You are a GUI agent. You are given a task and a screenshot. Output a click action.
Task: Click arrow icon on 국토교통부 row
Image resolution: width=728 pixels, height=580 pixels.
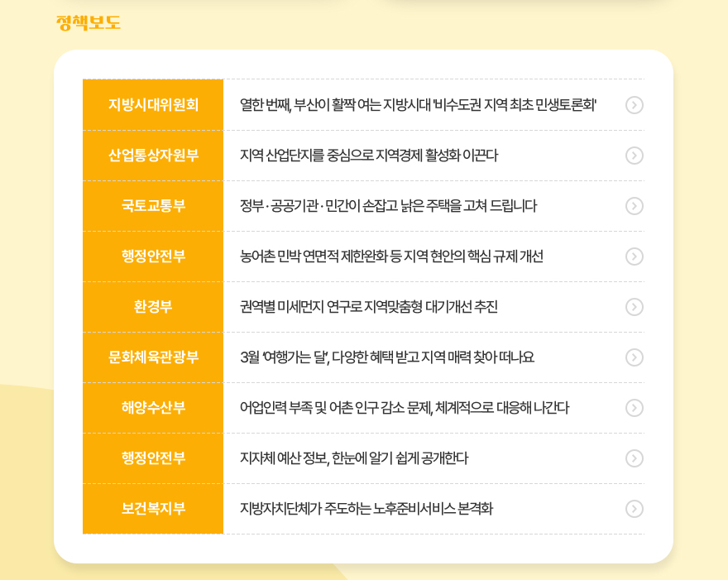635,206
